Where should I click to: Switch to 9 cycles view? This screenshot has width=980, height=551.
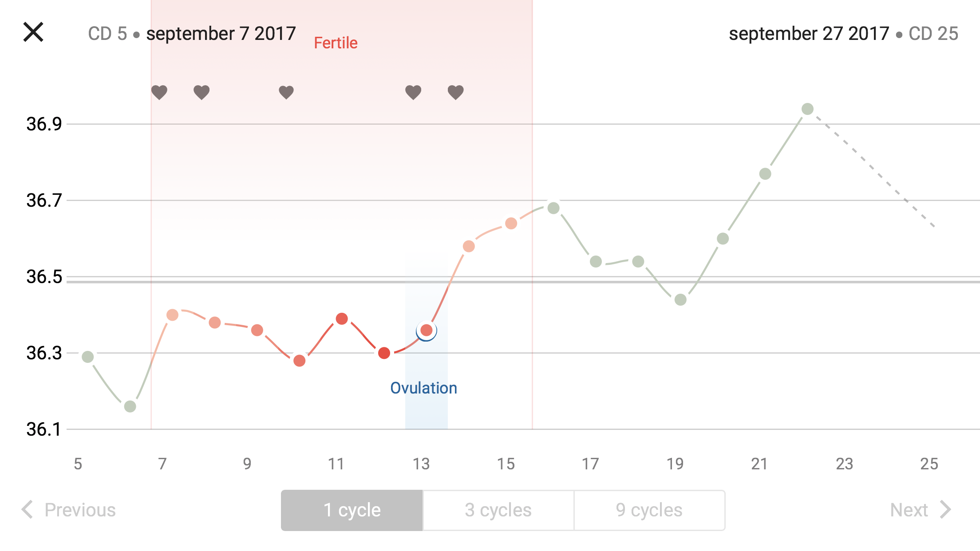pos(649,510)
